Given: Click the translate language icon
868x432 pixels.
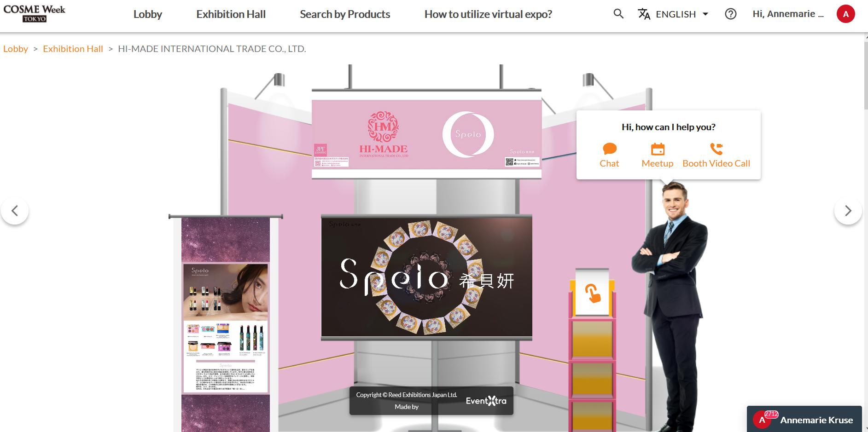Looking at the screenshot, I should 644,14.
